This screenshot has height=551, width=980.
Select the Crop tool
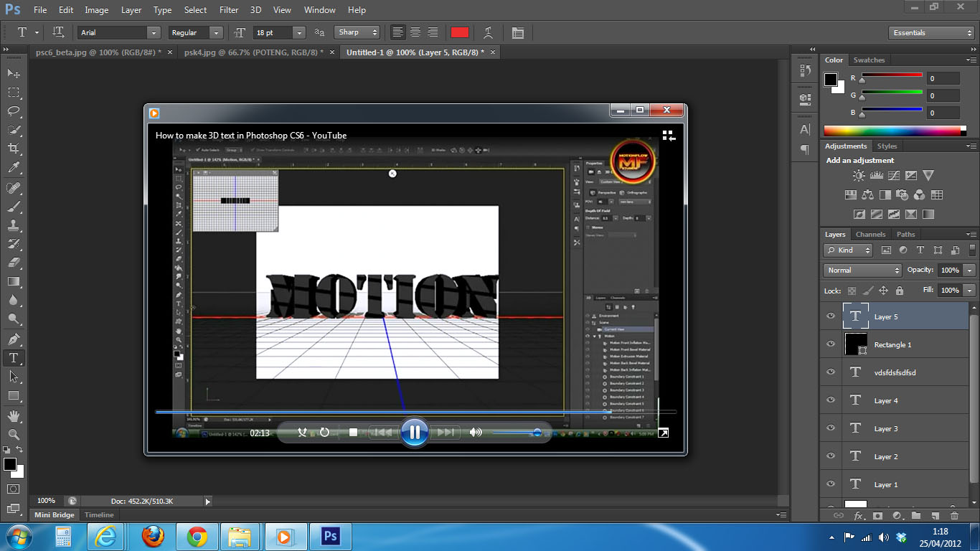tap(14, 149)
